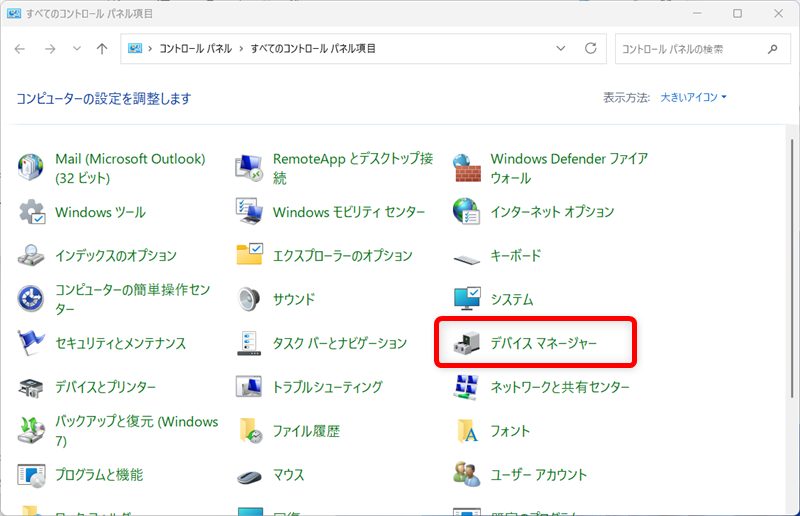Open the フォント link text
Image resolution: width=800 pixels, height=516 pixels.
[510, 431]
